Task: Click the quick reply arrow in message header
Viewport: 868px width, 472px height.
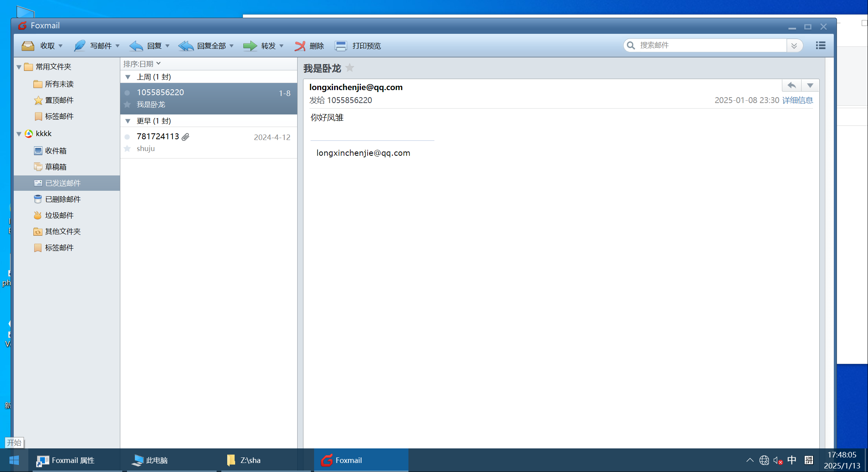Action: [792, 85]
